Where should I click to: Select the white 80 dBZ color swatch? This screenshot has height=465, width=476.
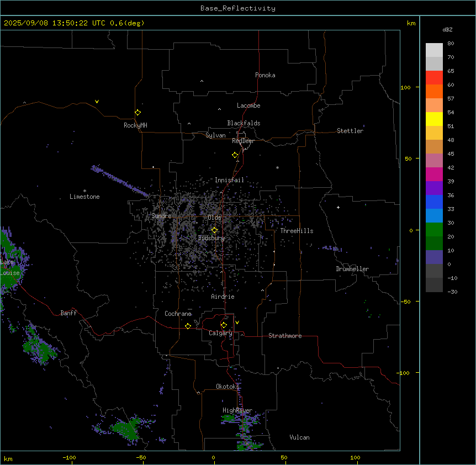[434, 50]
